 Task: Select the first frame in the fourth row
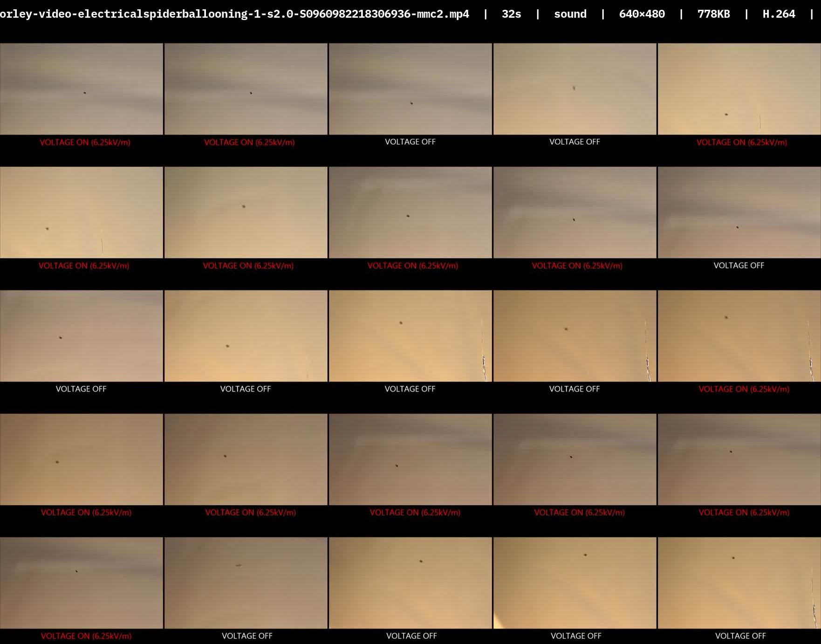click(x=82, y=459)
